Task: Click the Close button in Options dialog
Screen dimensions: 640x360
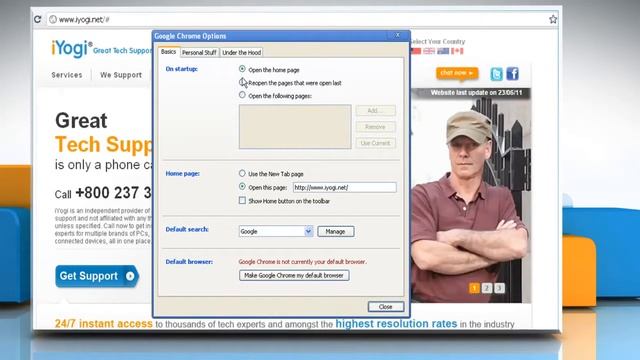Action: pyautogui.click(x=385, y=307)
